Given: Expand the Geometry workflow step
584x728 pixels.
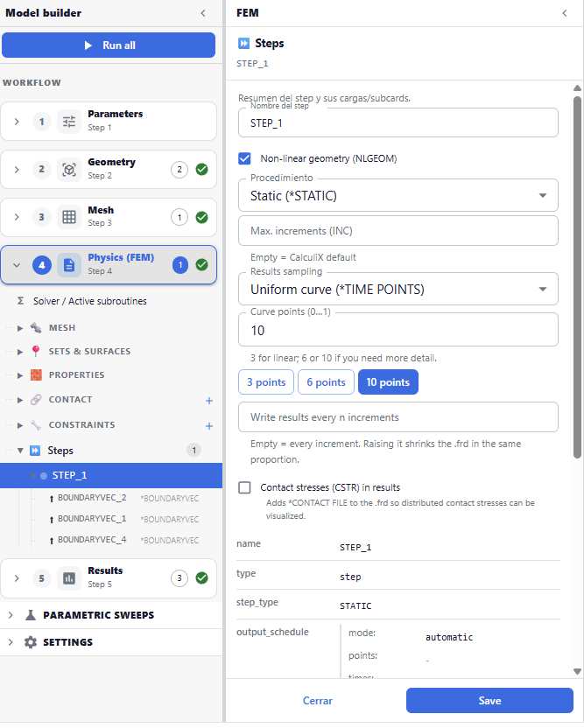Looking at the screenshot, I should 17,170.
